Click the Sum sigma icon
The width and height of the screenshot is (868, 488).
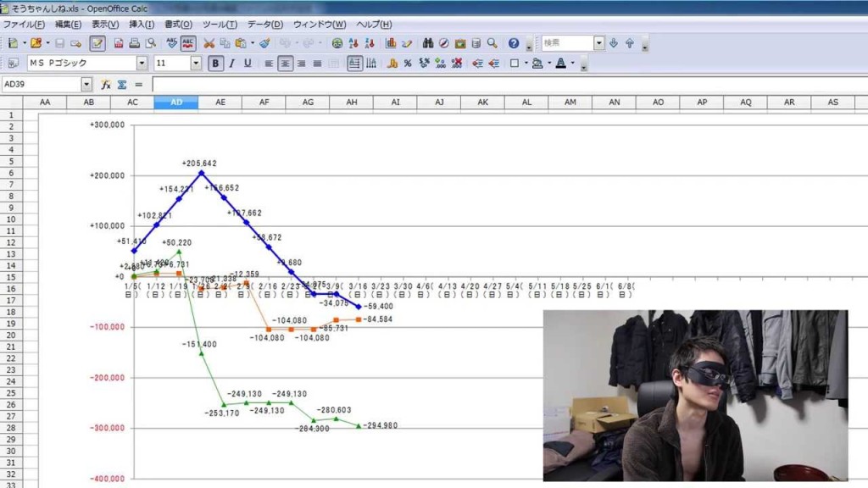[x=122, y=85]
